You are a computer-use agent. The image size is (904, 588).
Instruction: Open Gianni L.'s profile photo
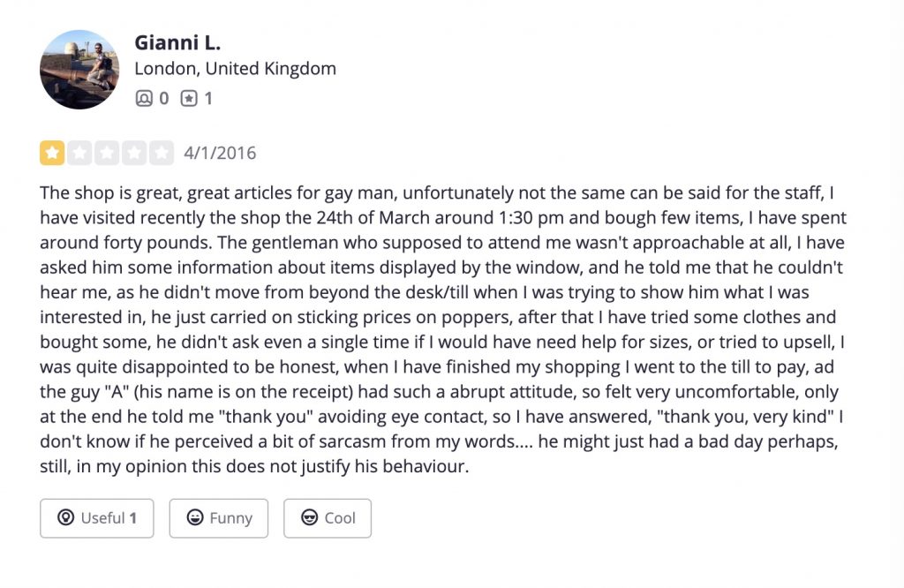(79, 70)
